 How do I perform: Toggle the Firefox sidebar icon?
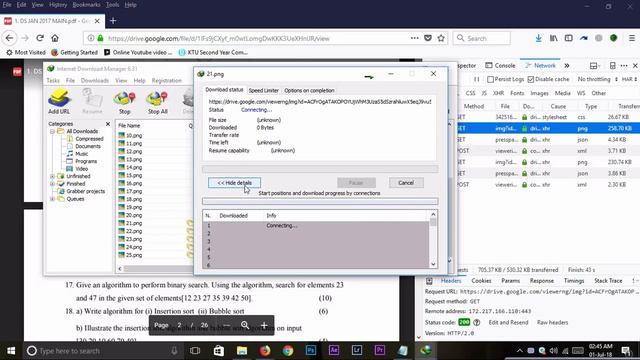tap(569, 38)
